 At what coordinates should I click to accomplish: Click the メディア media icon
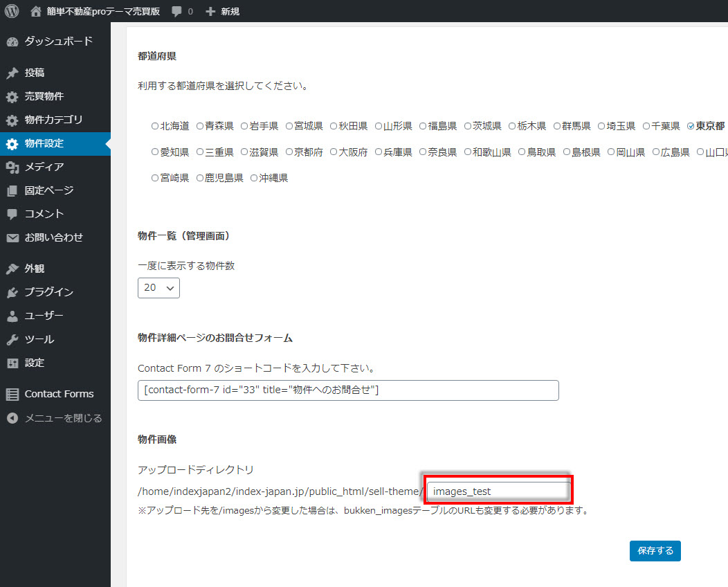coord(12,168)
